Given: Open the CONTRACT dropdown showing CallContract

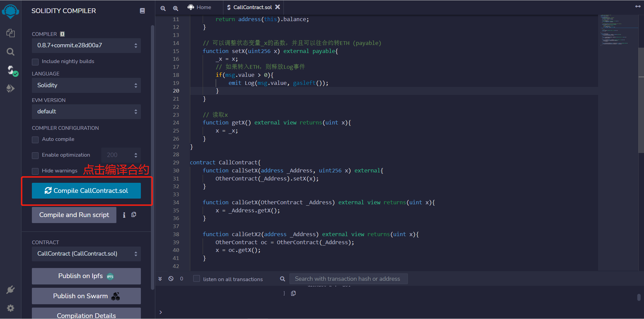Looking at the screenshot, I should (x=86, y=254).
